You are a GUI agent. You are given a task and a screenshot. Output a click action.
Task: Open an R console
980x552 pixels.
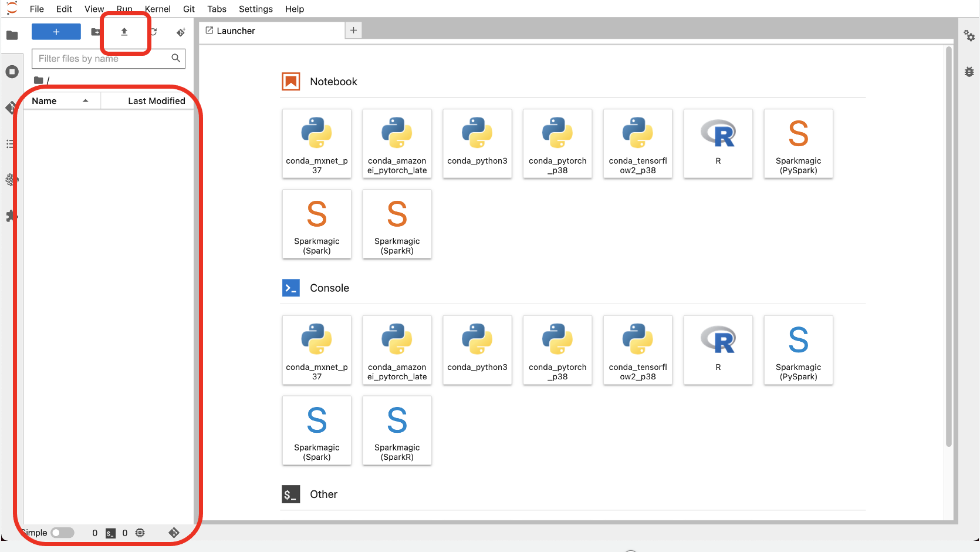718,350
